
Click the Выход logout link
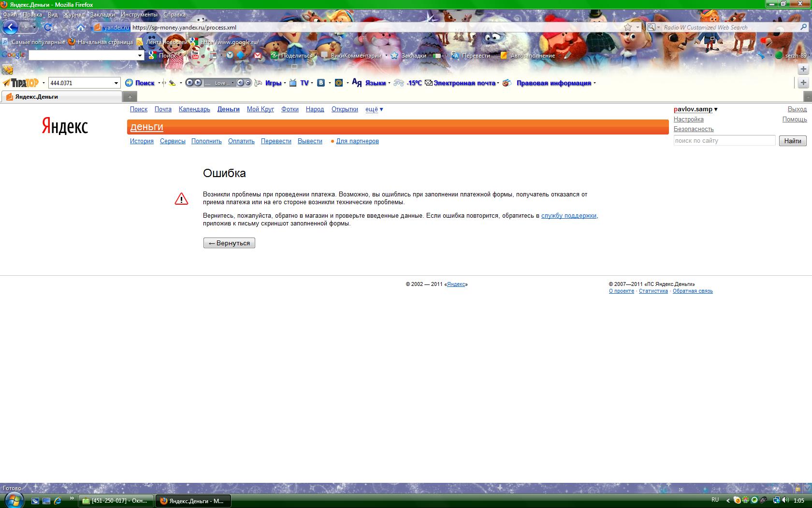point(797,109)
